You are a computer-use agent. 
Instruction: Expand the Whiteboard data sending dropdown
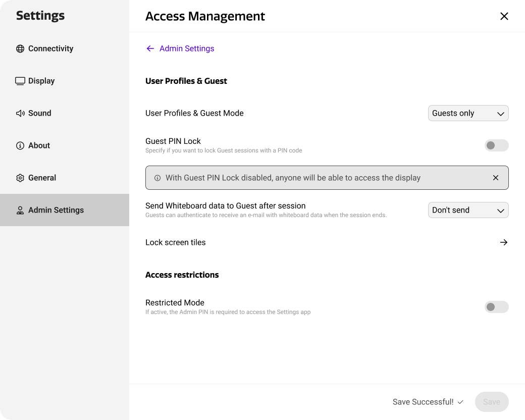[x=468, y=210]
